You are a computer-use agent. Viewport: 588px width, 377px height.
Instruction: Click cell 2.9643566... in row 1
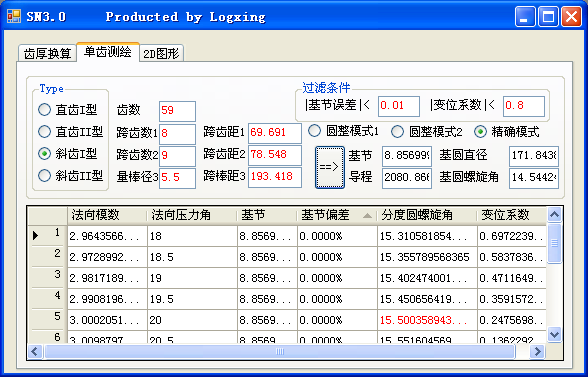(107, 236)
